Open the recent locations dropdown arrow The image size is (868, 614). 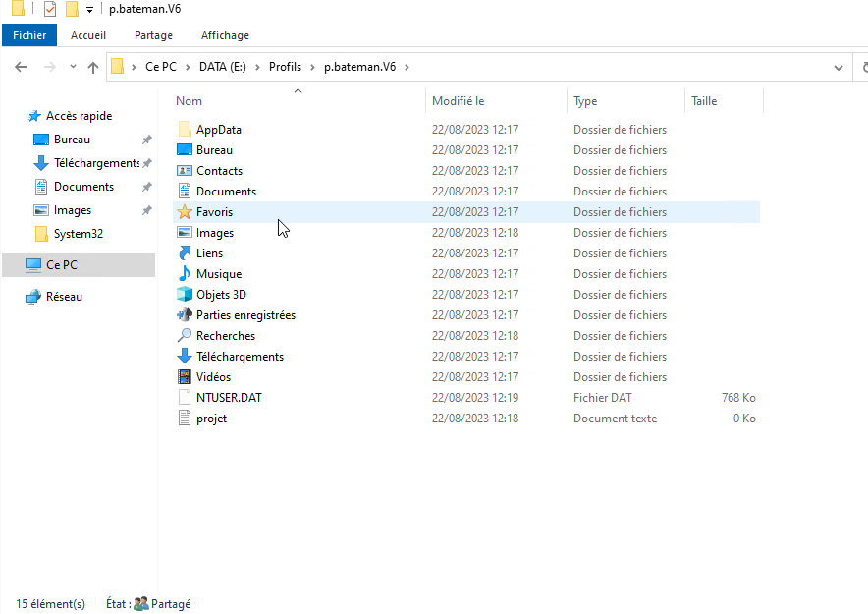[x=73, y=68]
